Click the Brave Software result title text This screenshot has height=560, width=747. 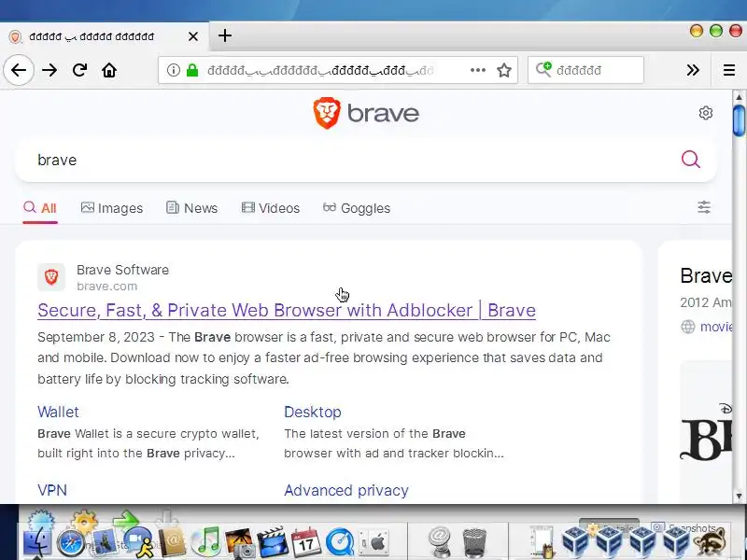[122, 270]
